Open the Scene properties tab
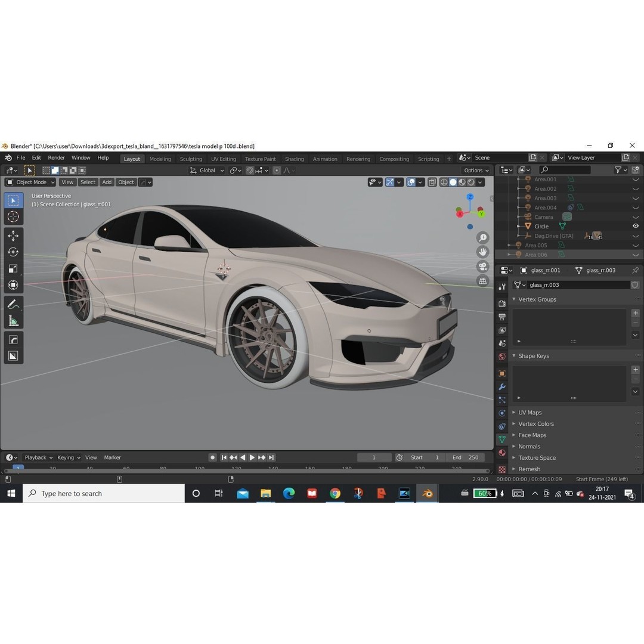Viewport: 644px width, 644px height. [x=502, y=343]
